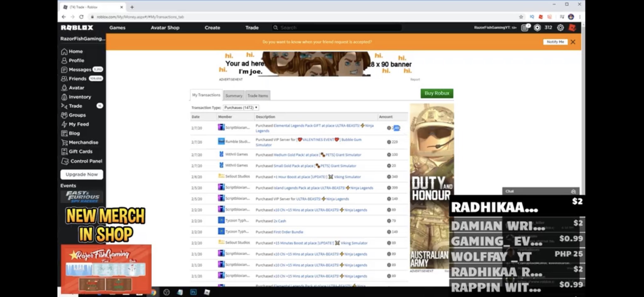Click the red Roblox icon in header
Viewport: 644px width, 297px height.
tap(572, 28)
